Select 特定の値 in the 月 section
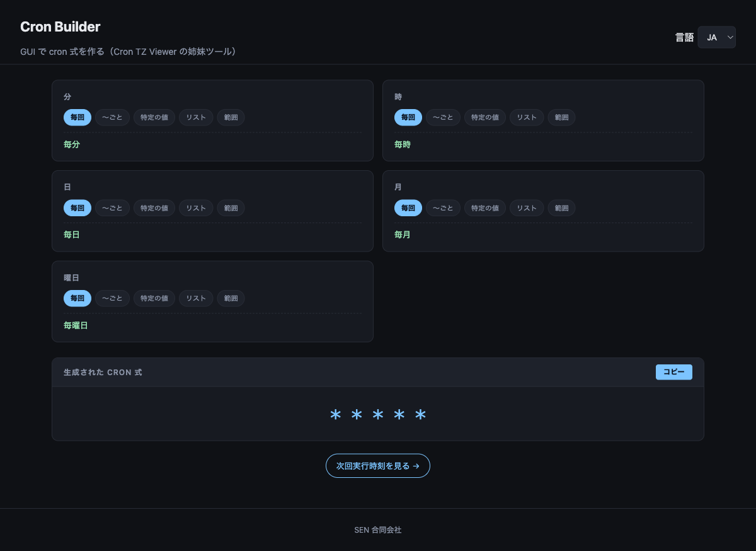Screen dimensions: 756x551 click(485, 208)
